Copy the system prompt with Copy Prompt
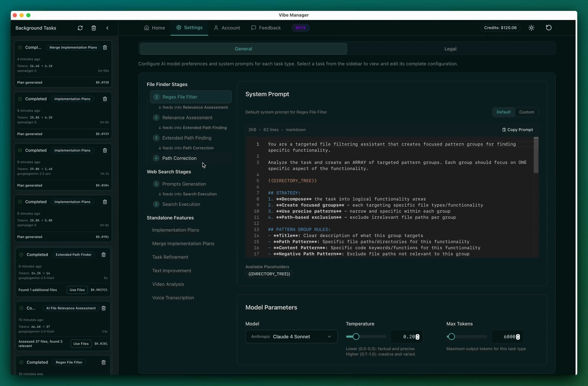The height and width of the screenshot is (386, 588). (x=518, y=130)
